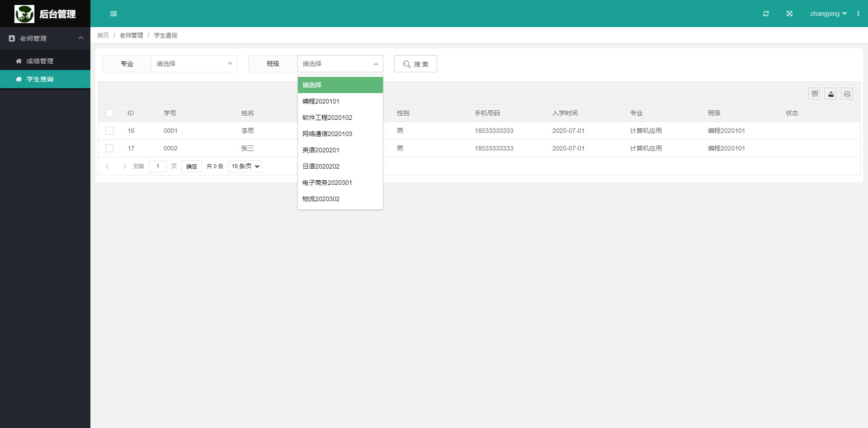Check the row checkbox for ID 17
Image resolution: width=868 pixels, height=428 pixels.
point(109,148)
